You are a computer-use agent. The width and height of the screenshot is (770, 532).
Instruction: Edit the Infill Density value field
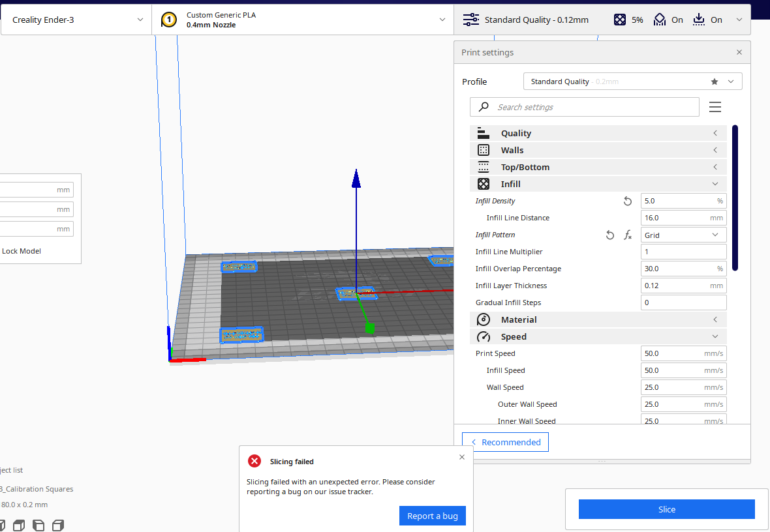coord(683,201)
